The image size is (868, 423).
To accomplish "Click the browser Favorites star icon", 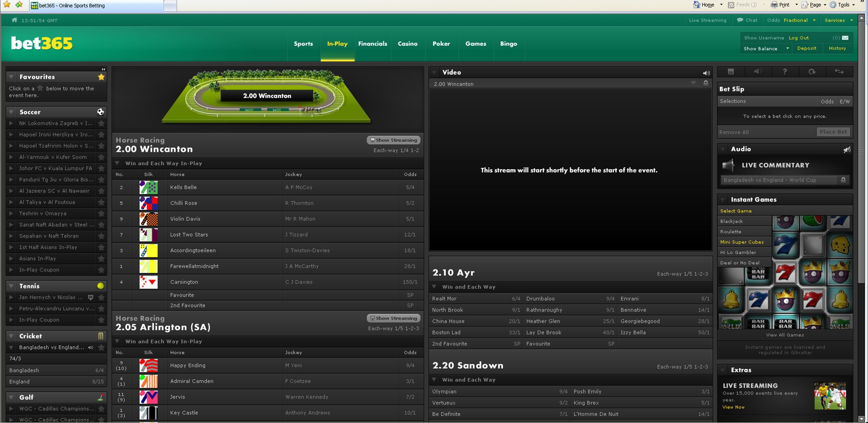I will tap(7, 4).
